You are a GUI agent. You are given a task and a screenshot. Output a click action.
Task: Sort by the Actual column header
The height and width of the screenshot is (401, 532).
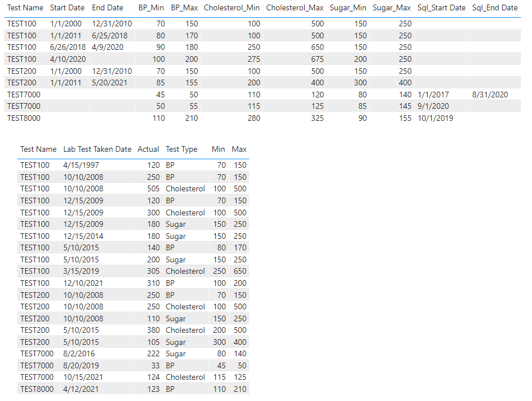point(148,150)
